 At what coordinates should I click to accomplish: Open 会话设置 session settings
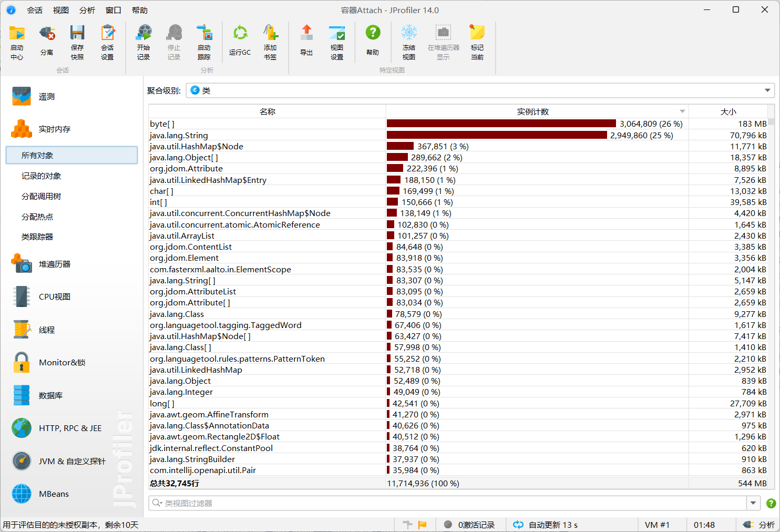(107, 42)
